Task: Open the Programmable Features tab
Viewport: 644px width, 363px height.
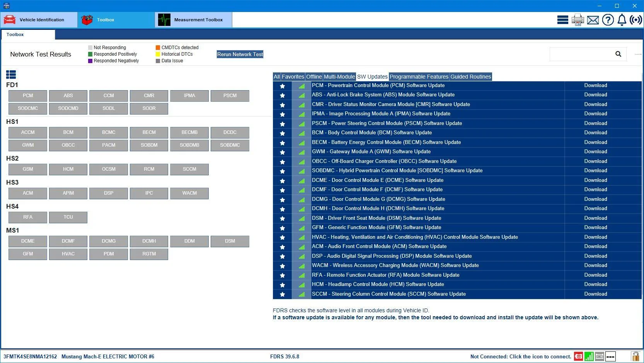Action: 419,77
